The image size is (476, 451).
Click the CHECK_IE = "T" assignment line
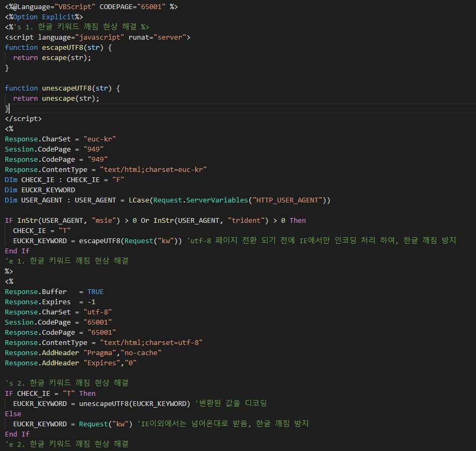tap(42, 231)
